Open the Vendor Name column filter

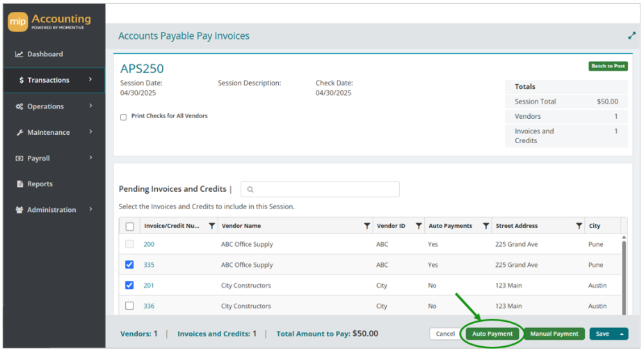click(367, 226)
